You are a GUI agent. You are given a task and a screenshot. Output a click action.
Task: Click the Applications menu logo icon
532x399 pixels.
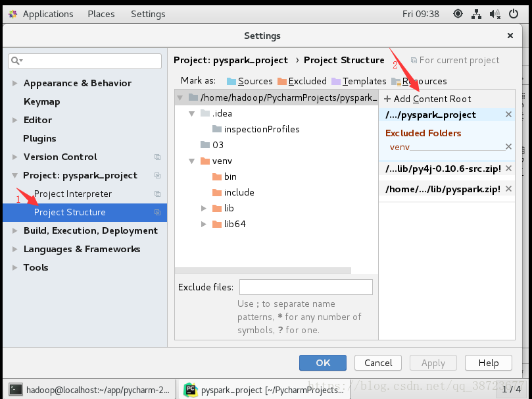[13, 14]
